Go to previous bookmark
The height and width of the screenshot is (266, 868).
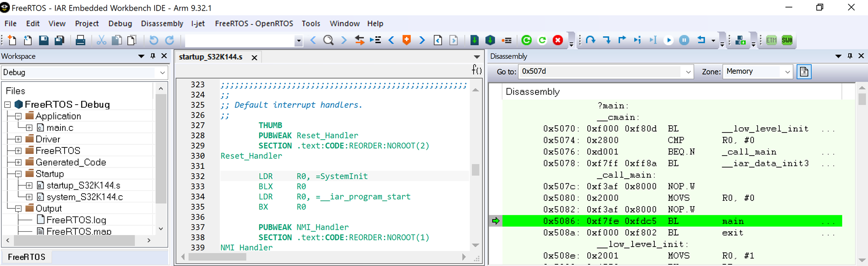(391, 40)
